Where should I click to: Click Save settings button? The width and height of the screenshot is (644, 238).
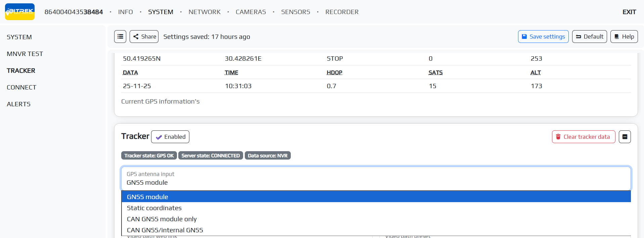[543, 37]
